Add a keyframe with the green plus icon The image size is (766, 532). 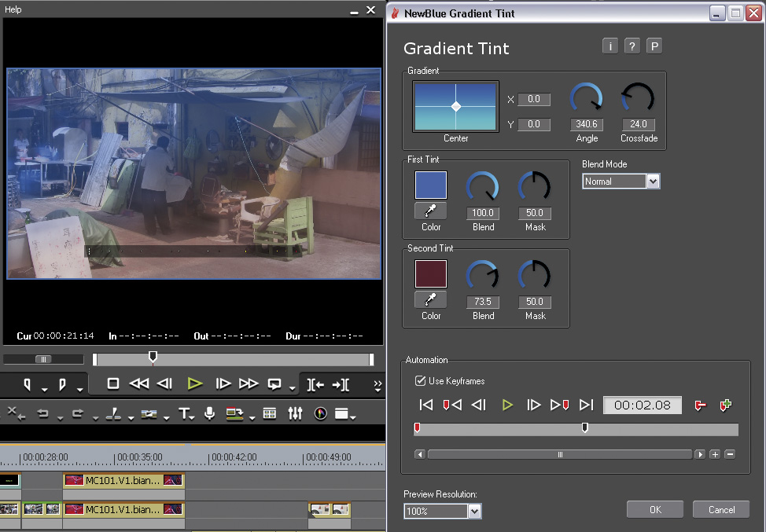(725, 405)
